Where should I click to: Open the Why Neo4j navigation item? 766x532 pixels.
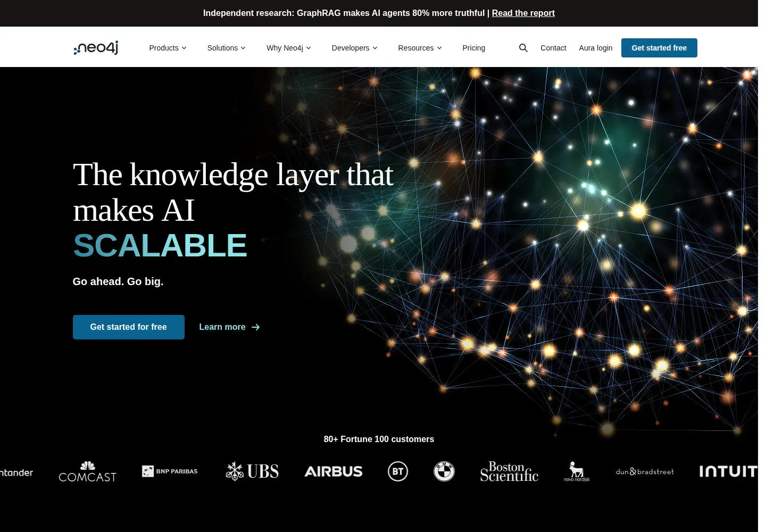[288, 48]
